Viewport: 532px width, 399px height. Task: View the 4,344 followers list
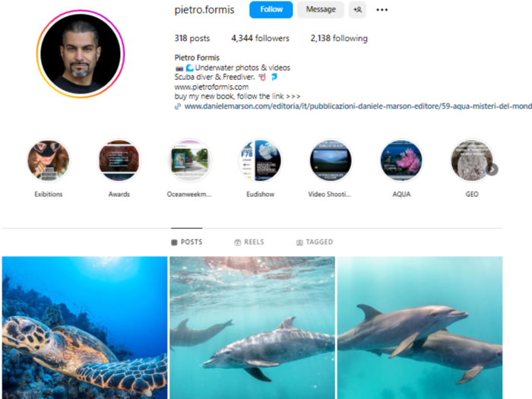point(260,38)
